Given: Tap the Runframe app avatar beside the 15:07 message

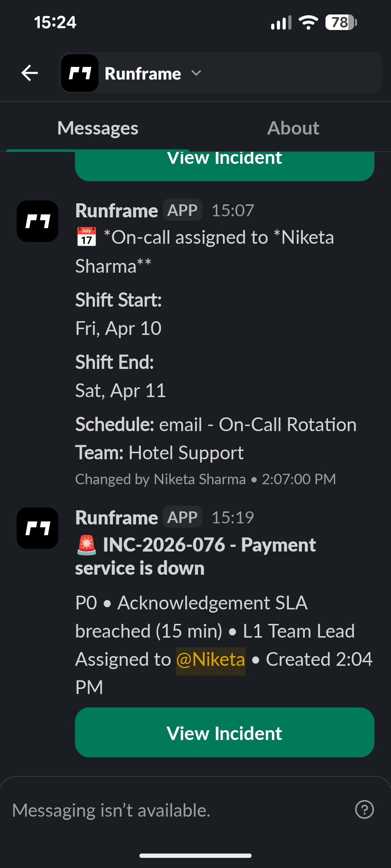Looking at the screenshot, I should [37, 221].
